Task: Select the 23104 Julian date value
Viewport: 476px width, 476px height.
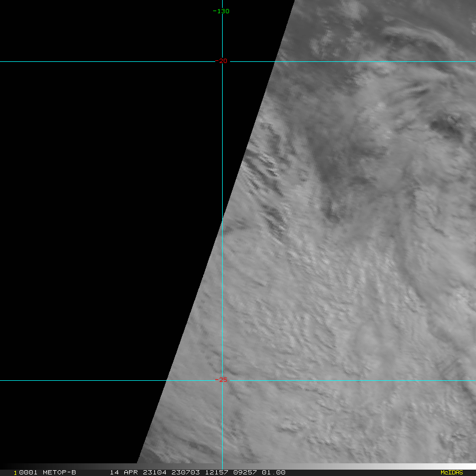Action: 150,472
